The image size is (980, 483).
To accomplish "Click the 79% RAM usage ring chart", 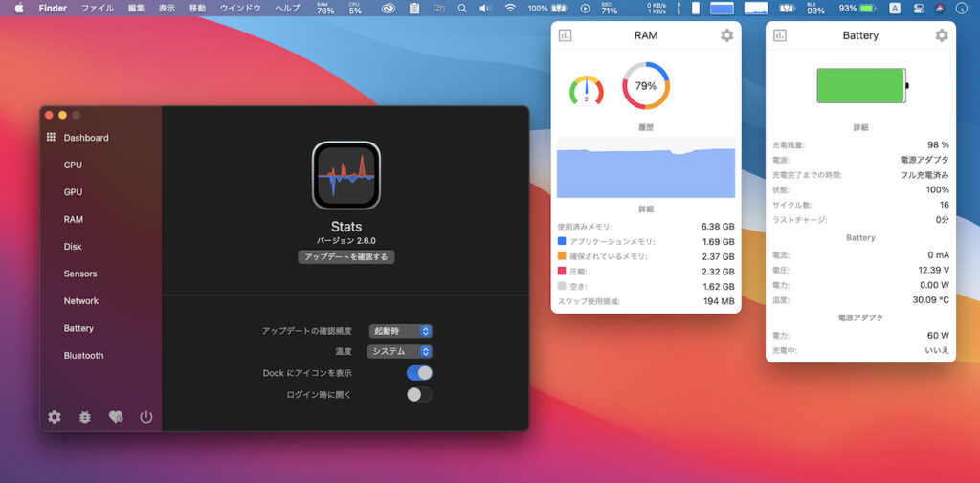I will pyautogui.click(x=646, y=86).
